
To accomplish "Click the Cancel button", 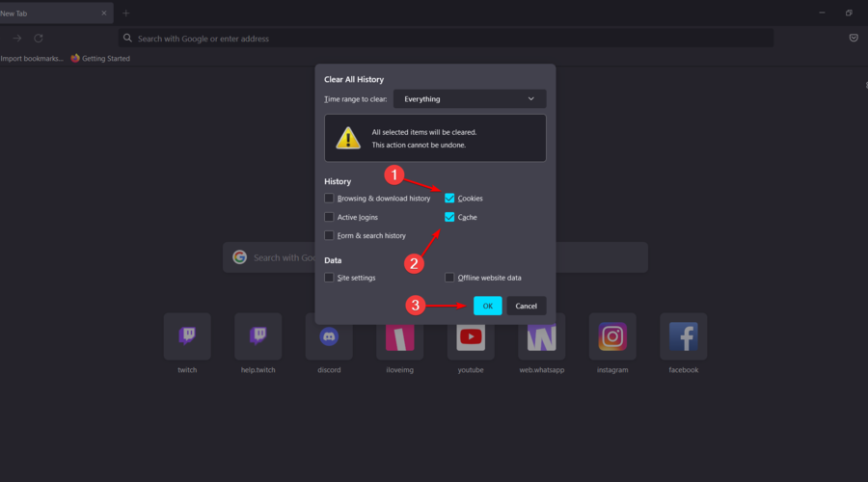I will (x=526, y=306).
